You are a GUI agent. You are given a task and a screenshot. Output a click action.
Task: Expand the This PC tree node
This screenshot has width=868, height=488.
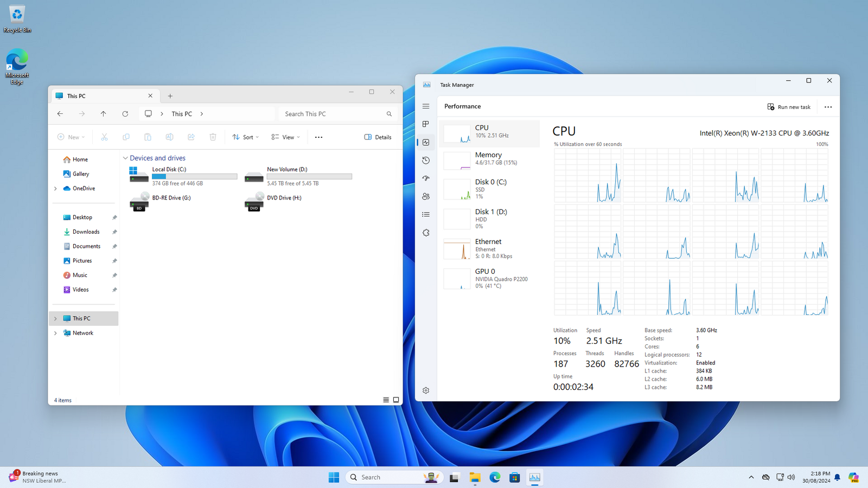click(x=55, y=319)
